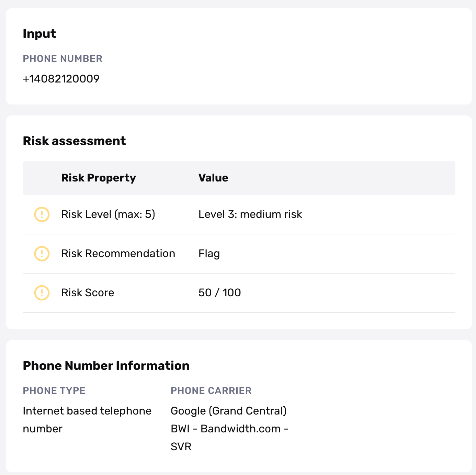
Task: Select the 50 / 100 risk score
Action: click(x=220, y=292)
